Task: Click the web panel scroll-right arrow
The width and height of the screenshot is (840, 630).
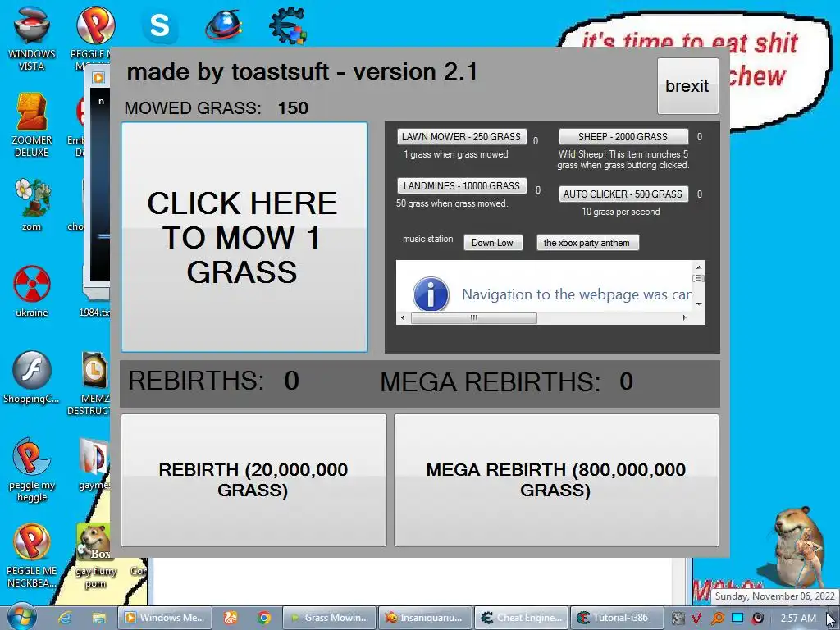Action: [x=684, y=317]
